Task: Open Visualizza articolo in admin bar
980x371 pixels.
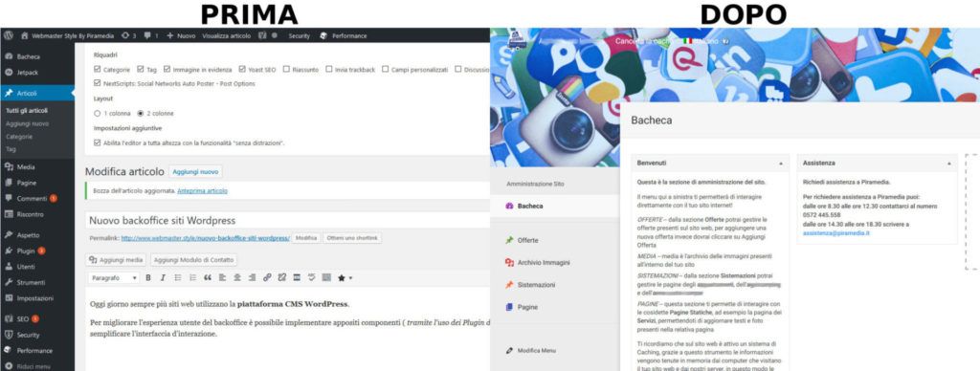Action: 226,35
